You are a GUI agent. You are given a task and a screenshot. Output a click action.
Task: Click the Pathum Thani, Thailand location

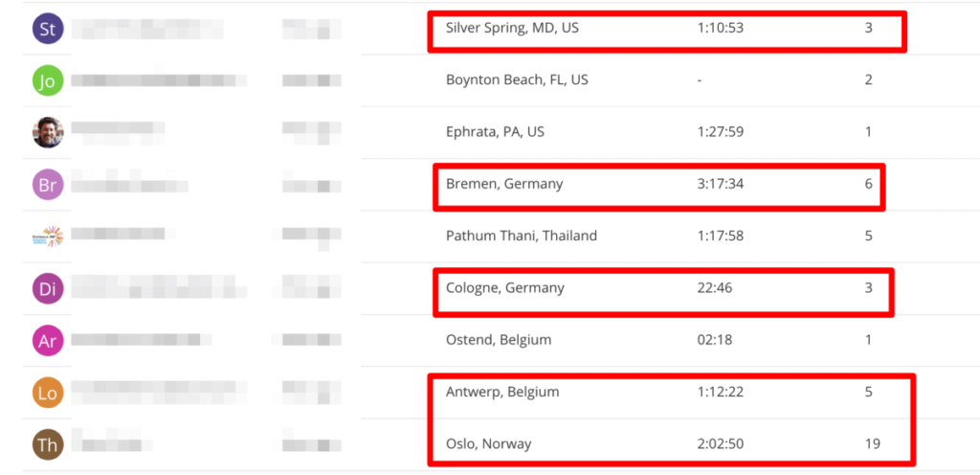click(522, 236)
